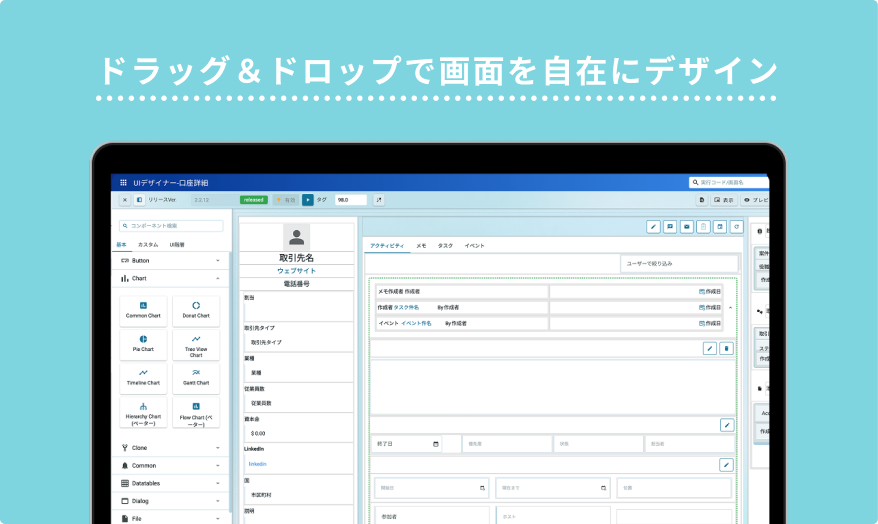Click the linkedin link
Screen dimensions: 878x524
click(x=258, y=464)
